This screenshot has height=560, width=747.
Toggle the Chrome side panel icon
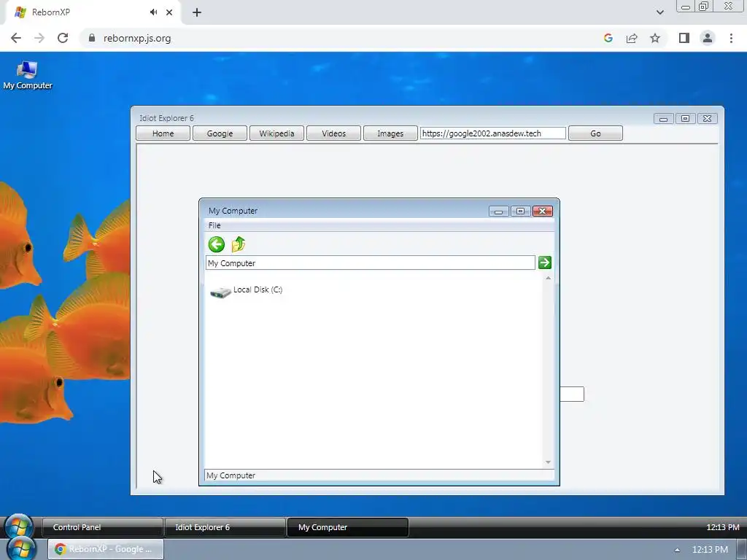click(684, 38)
